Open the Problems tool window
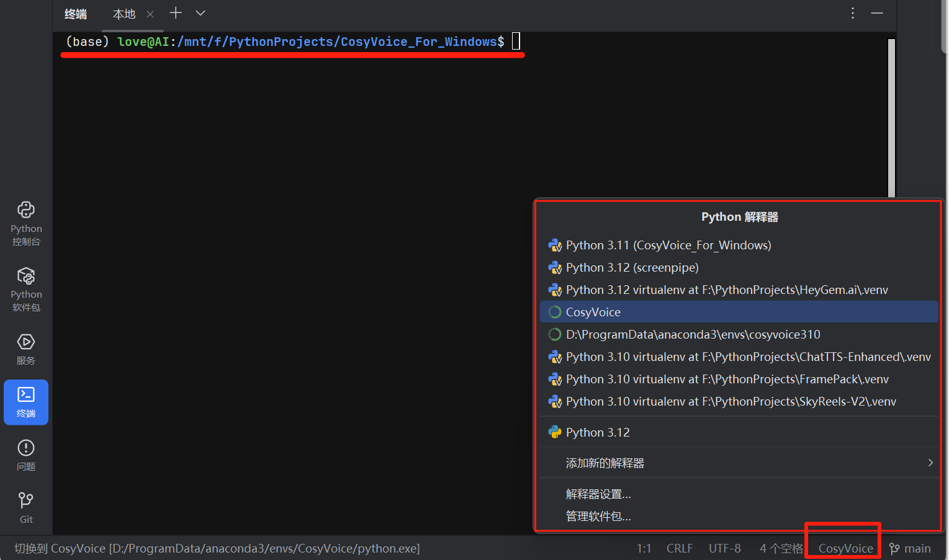Screen dimensions: 949x560 tap(26, 455)
